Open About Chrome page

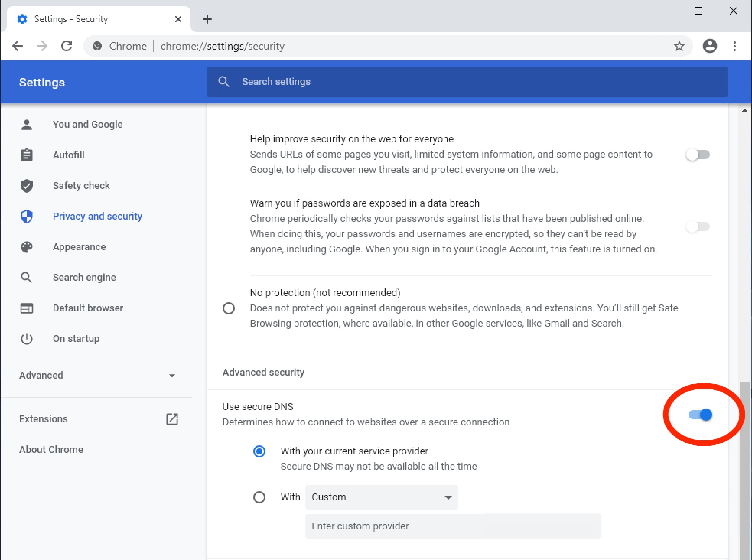[x=51, y=449]
